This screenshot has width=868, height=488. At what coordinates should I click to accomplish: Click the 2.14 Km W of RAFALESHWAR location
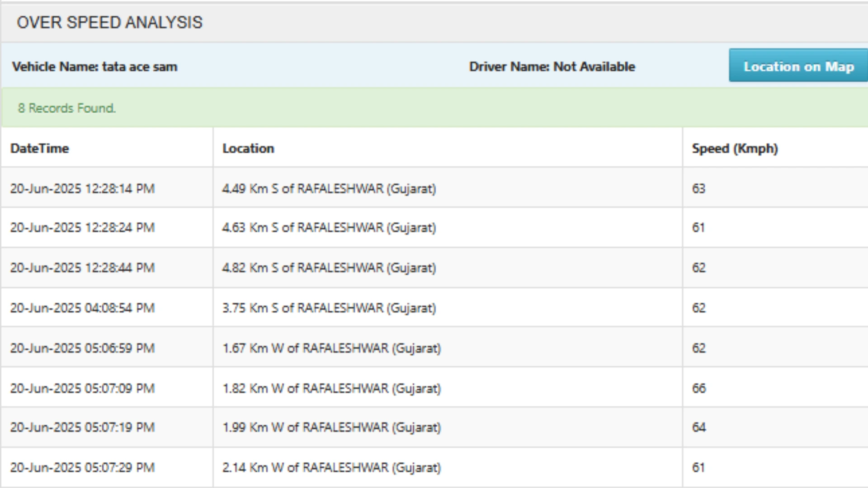[x=331, y=467]
